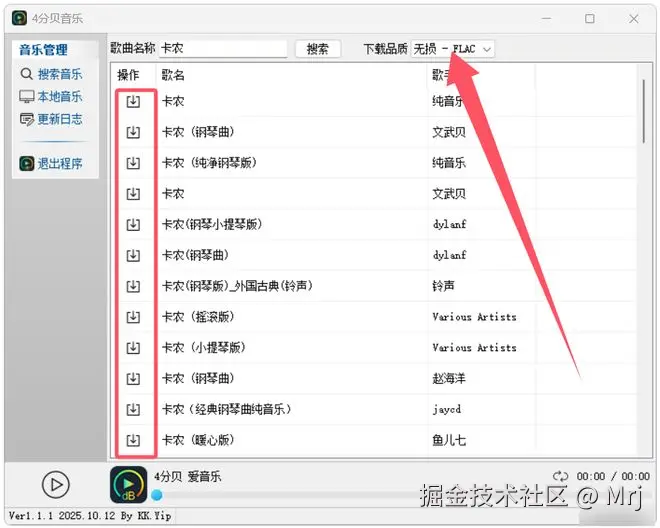Viewport: 660px width, 528px height.
Task: Toggle the loop mode icon near timer
Action: coord(560,476)
